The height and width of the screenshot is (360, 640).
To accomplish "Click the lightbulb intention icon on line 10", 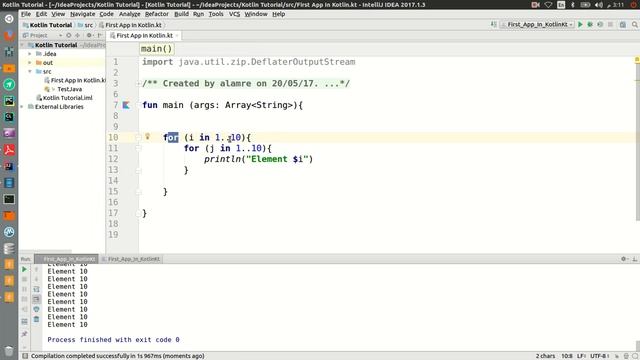I will pyautogui.click(x=147, y=137).
